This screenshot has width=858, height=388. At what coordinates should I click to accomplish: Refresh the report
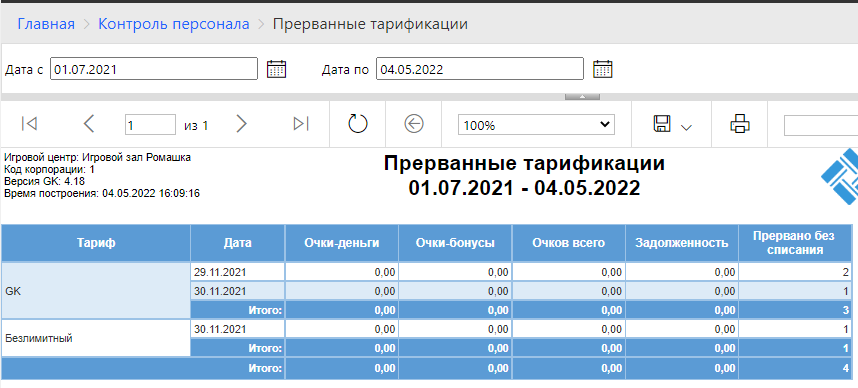coord(358,124)
